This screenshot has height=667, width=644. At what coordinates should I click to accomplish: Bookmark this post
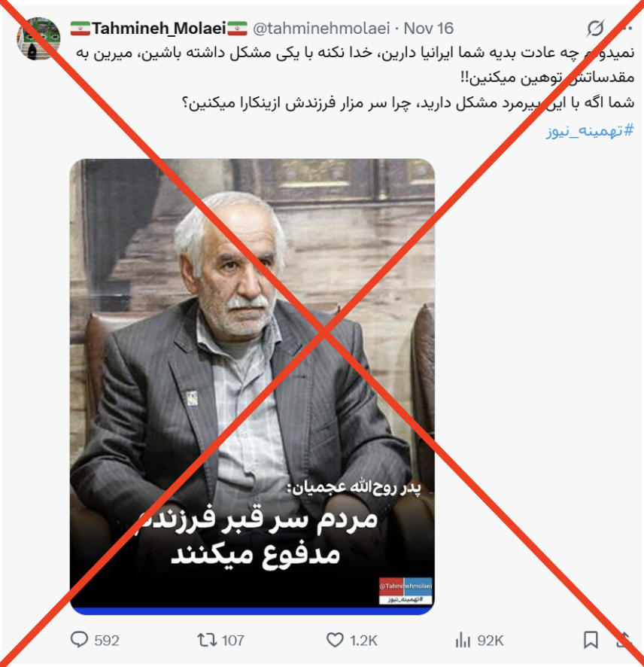591,640
